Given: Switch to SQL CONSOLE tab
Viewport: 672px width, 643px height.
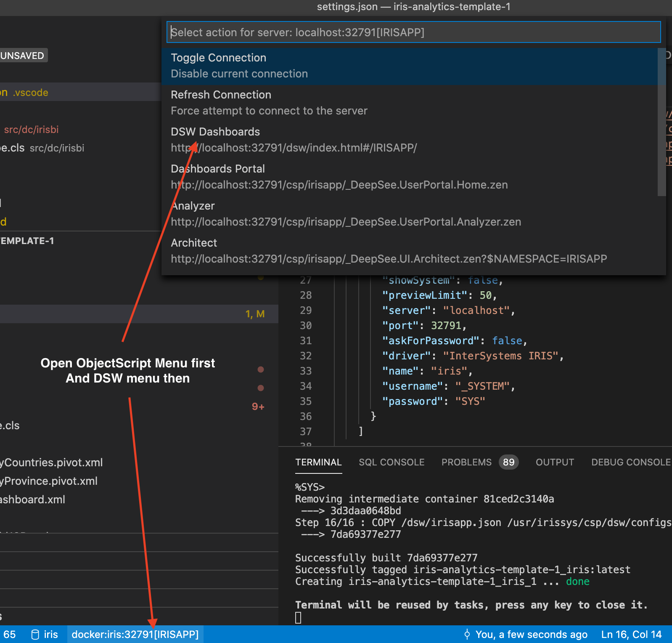Looking at the screenshot, I should pos(392,462).
